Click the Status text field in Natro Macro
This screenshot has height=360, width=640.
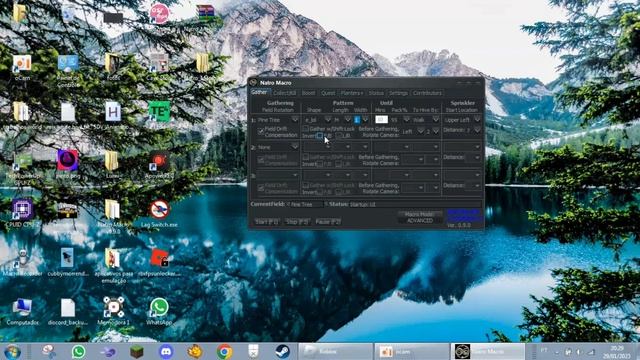pos(415,204)
